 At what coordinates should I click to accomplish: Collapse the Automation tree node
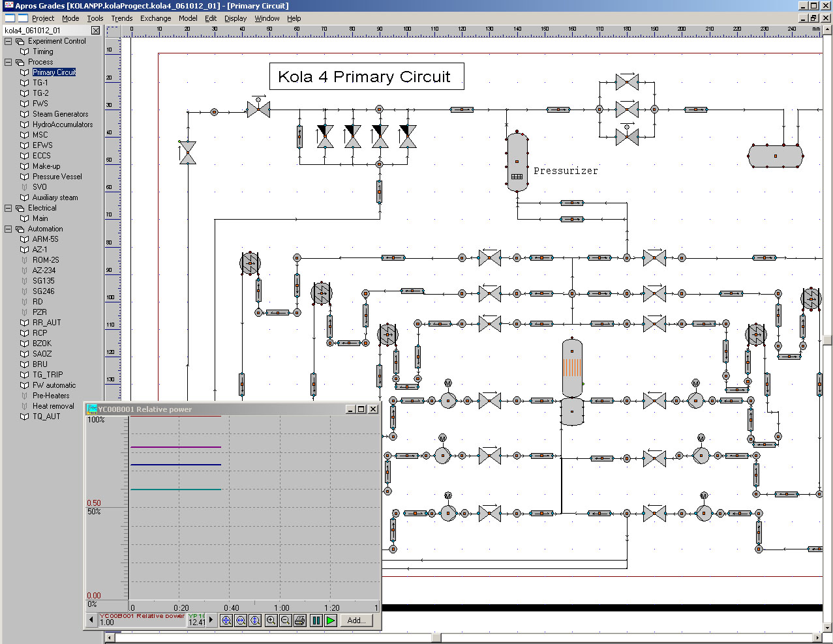(x=8, y=229)
